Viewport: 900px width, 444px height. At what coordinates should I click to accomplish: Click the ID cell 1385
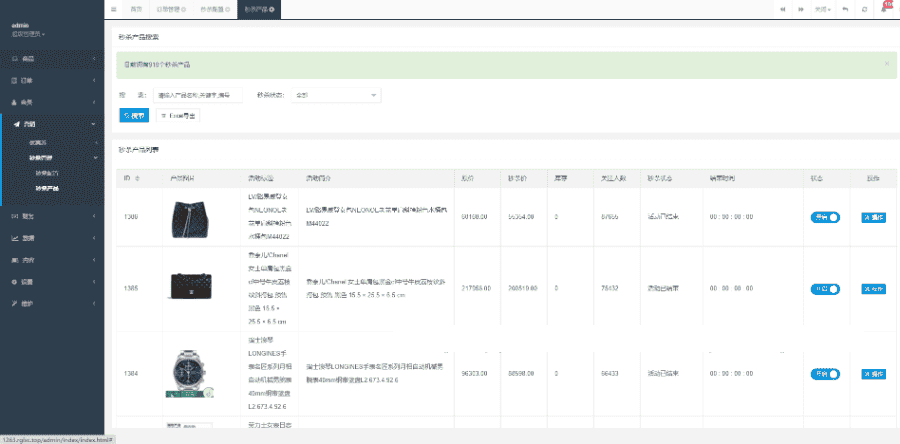click(130, 289)
